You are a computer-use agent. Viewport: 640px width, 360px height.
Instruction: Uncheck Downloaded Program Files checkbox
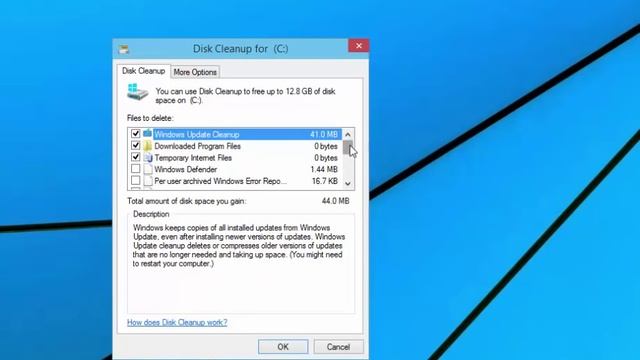click(x=136, y=145)
